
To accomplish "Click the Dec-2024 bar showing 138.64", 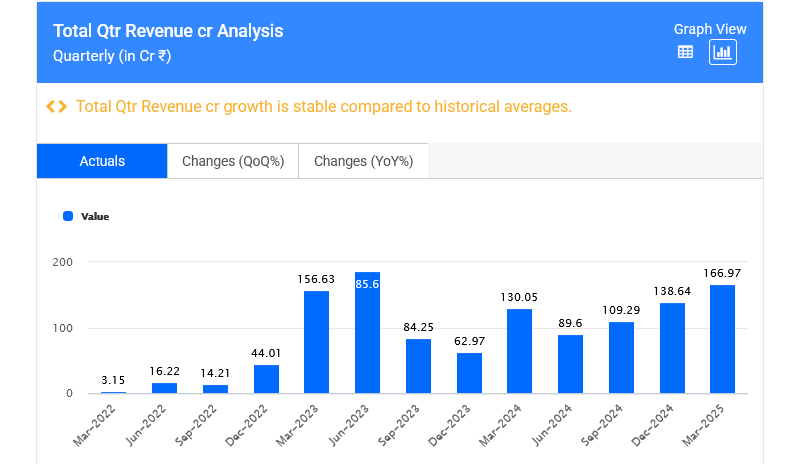I will [672, 348].
